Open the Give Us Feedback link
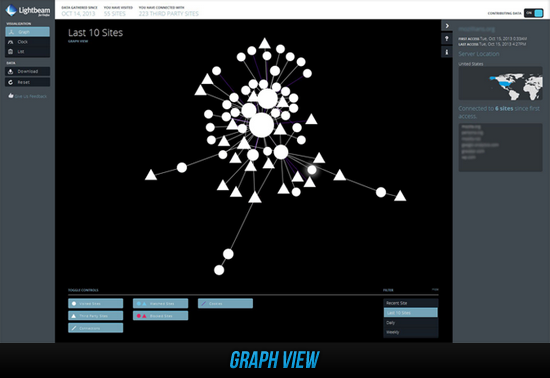The image size is (550, 378). click(x=31, y=96)
